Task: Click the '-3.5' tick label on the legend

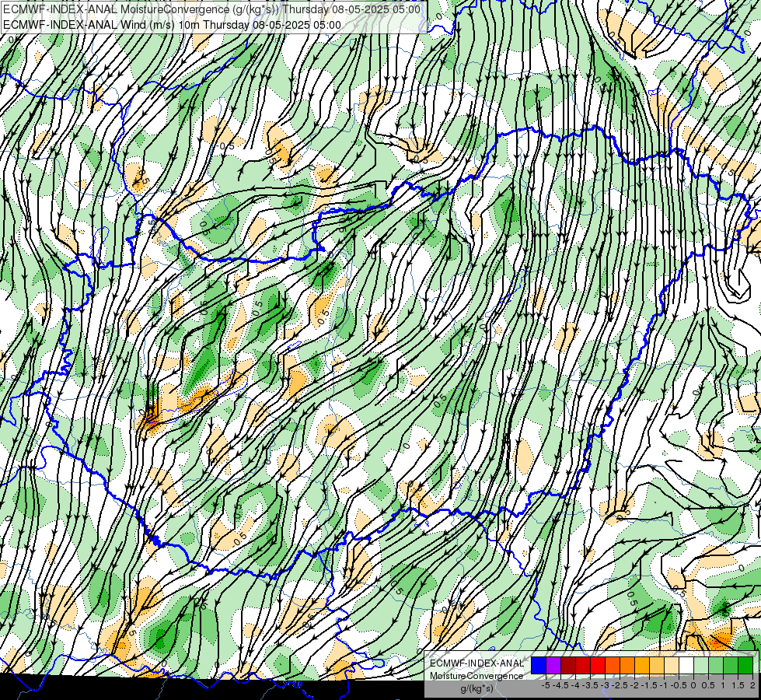Action: click(x=591, y=685)
